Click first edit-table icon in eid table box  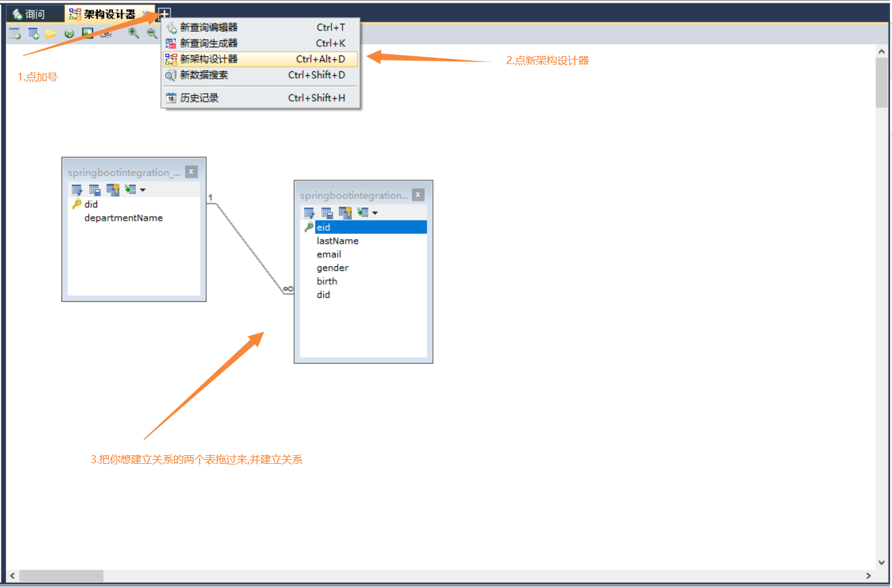click(x=309, y=213)
